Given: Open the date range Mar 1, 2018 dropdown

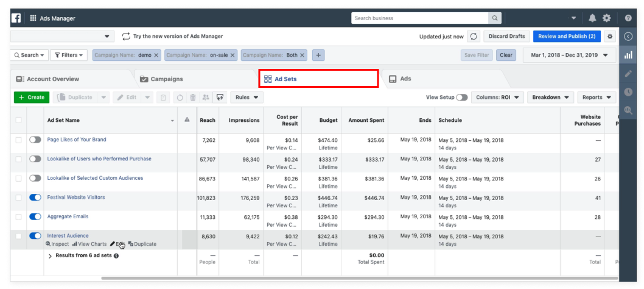Looking at the screenshot, I should (x=569, y=55).
